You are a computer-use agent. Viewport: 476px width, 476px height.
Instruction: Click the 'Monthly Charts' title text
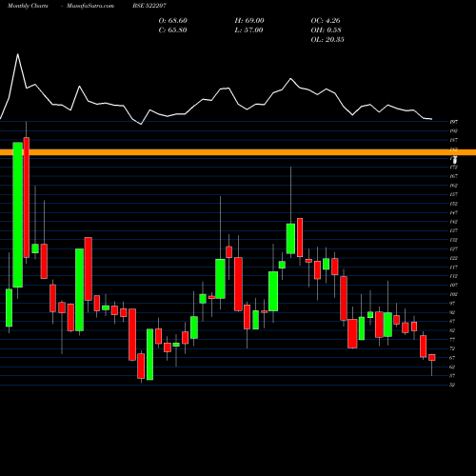tap(28, 6)
